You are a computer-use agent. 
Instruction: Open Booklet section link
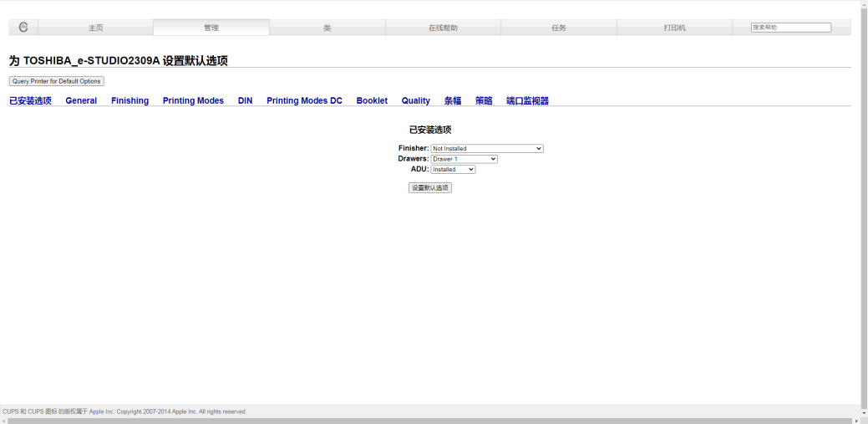tap(372, 100)
